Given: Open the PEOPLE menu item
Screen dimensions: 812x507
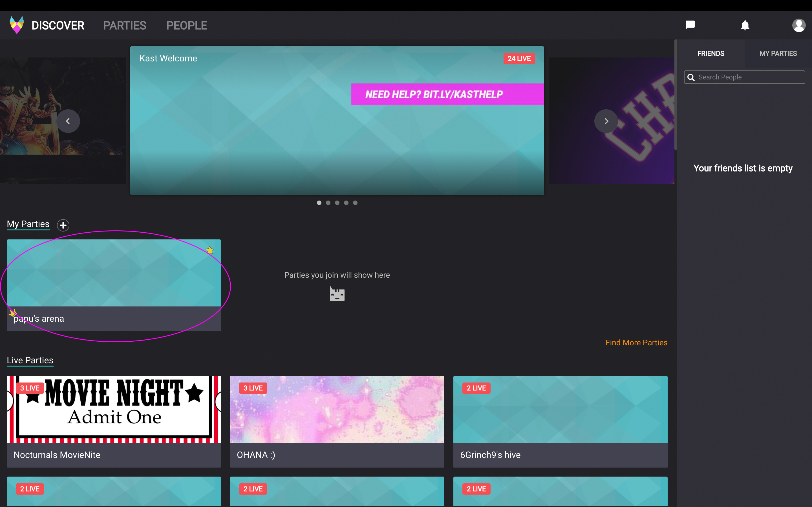Looking at the screenshot, I should coord(187,25).
